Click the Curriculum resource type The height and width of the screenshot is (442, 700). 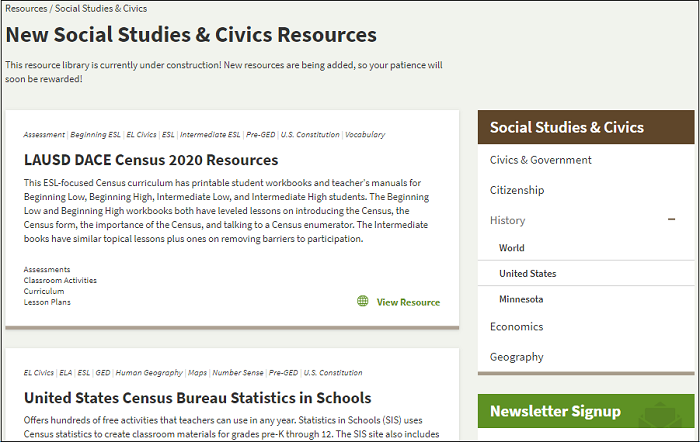pyautogui.click(x=44, y=291)
